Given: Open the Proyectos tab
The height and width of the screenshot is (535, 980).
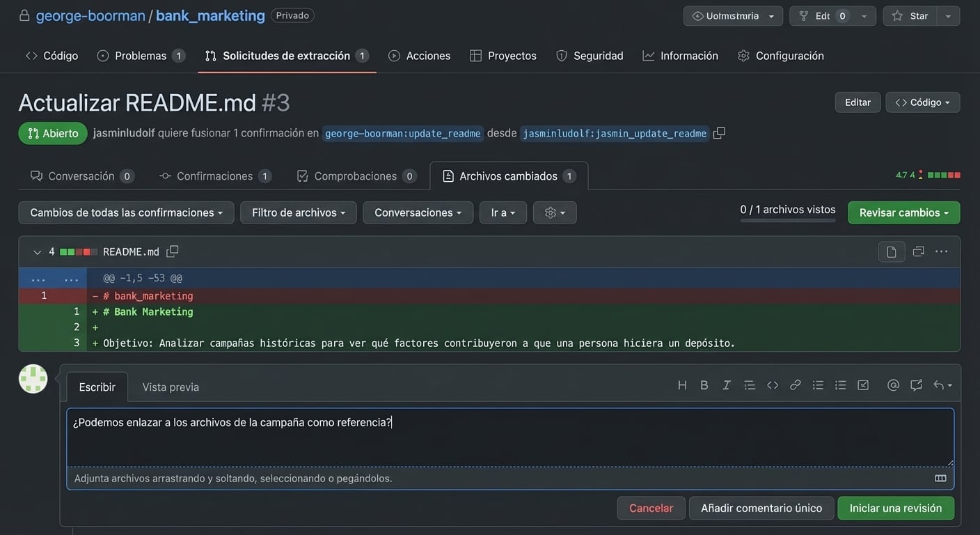Looking at the screenshot, I should [x=503, y=56].
